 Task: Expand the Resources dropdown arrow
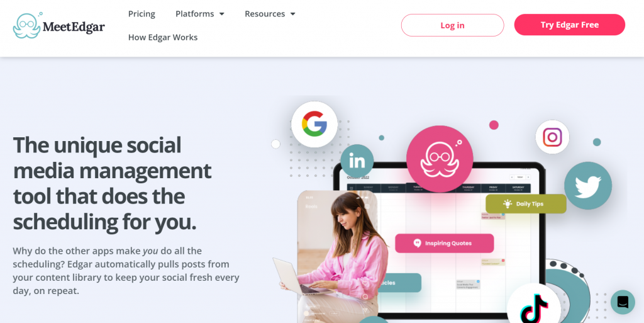[x=293, y=14]
